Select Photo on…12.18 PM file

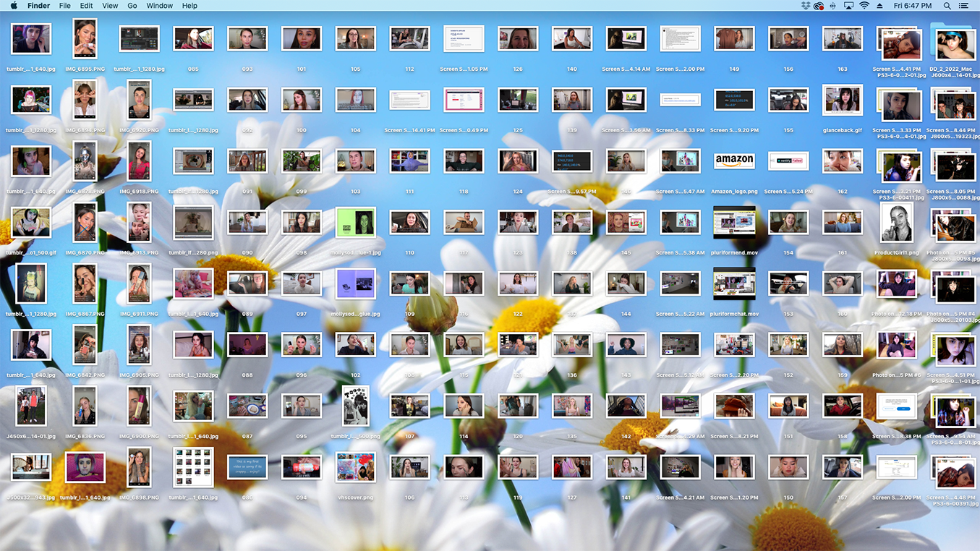897,283
